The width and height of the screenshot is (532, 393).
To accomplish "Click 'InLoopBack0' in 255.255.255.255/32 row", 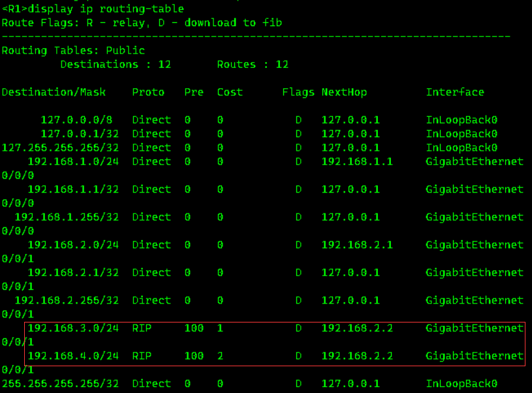I will click(x=462, y=383).
